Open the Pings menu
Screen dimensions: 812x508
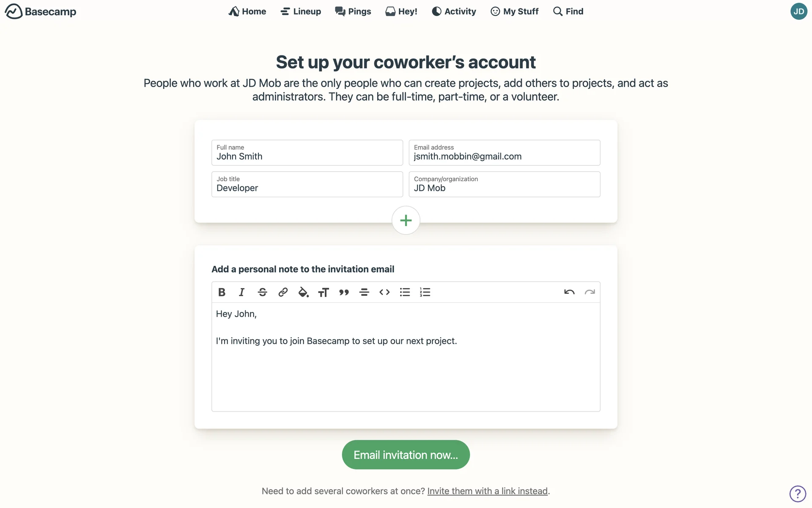click(x=353, y=11)
